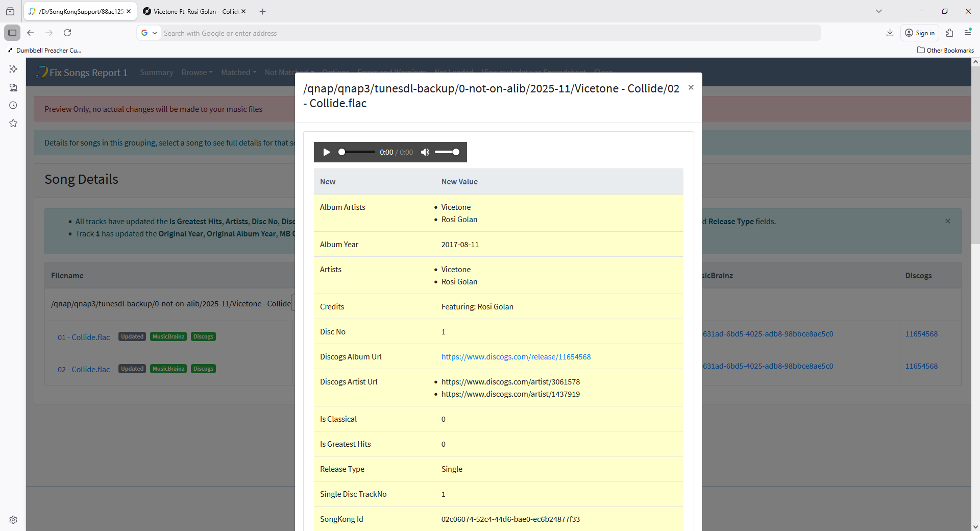Open 01 - Collide.flac song details
Image resolution: width=980 pixels, height=531 pixels.
[x=84, y=337]
